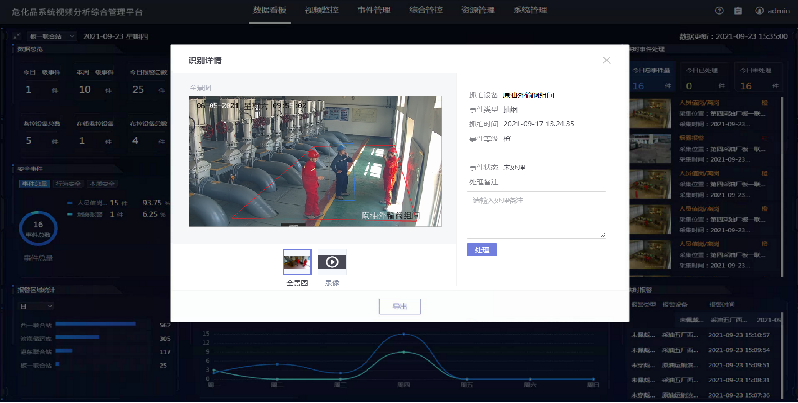Click into the processing remark text area
798x403 pixels.
(x=535, y=215)
